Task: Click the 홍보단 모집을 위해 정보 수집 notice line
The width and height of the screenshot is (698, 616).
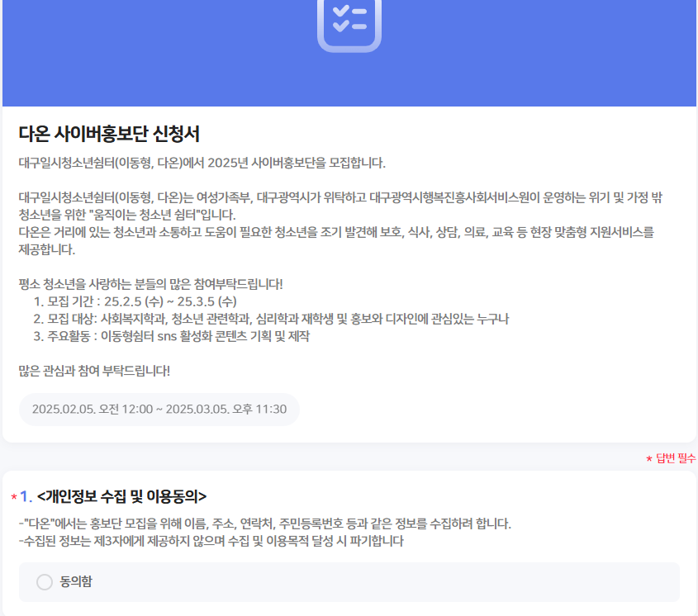Action: (264, 524)
